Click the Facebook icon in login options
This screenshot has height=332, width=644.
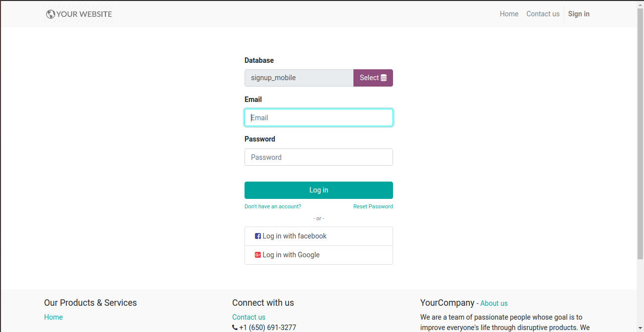[258, 236]
